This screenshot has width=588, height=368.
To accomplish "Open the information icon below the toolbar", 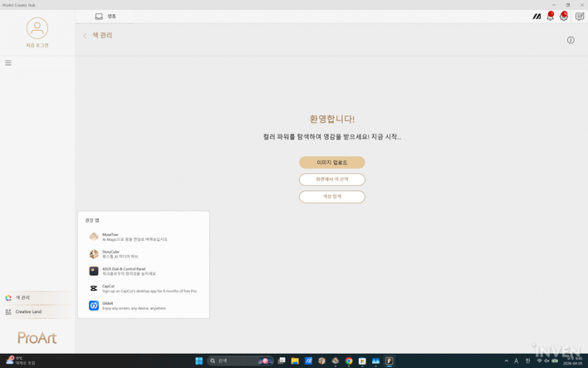I will pos(571,40).
